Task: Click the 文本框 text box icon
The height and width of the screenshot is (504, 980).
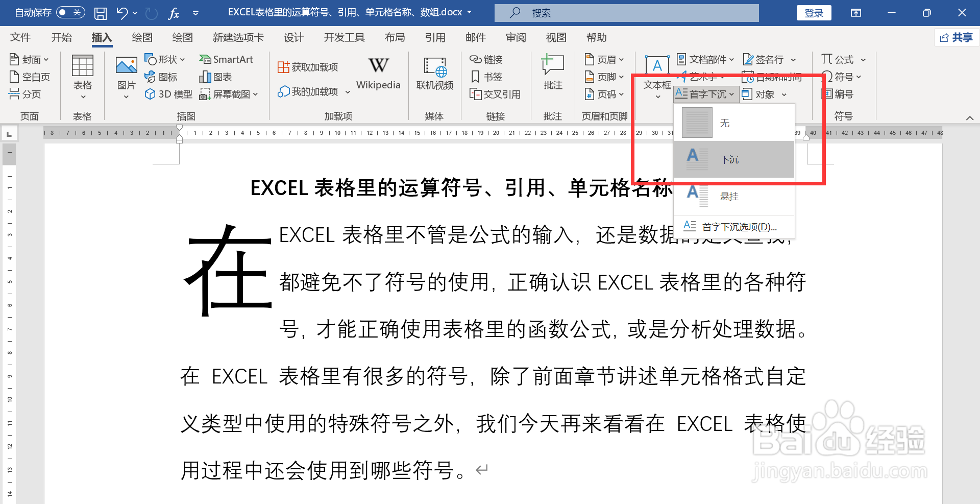Action: tap(657, 65)
